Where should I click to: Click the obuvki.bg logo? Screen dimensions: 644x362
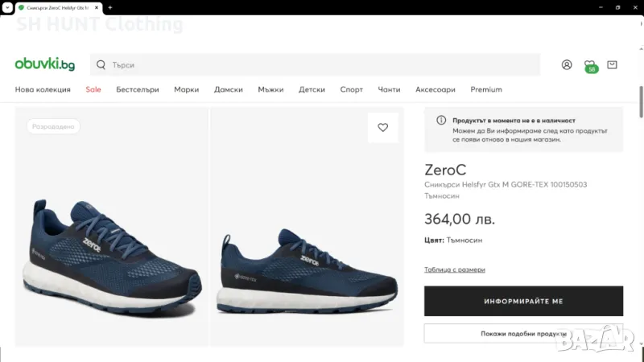(44, 64)
